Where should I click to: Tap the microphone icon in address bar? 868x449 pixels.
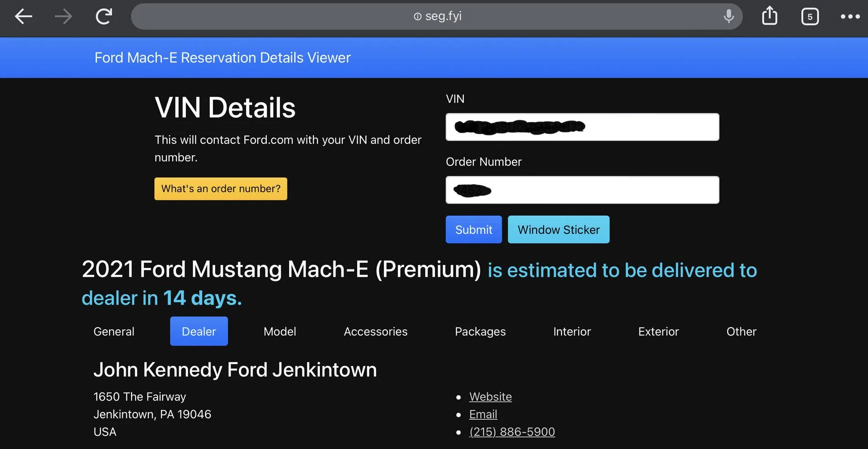tap(729, 16)
